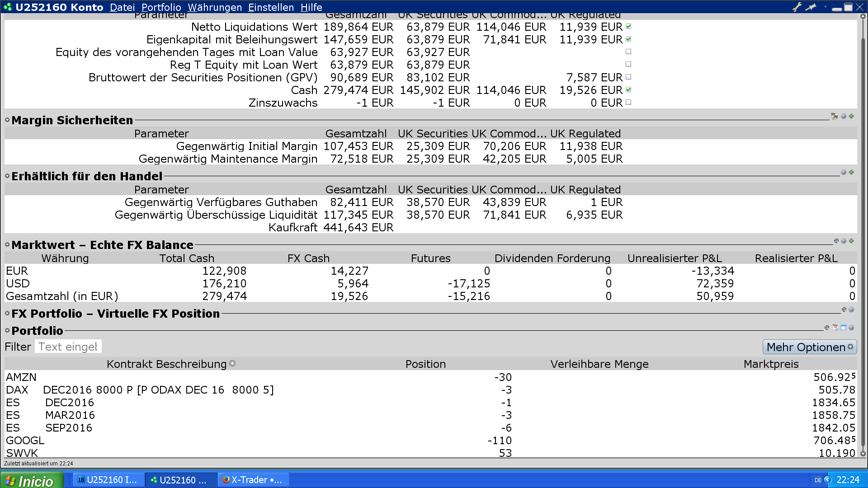Collapse the Margin Sicherheiten section
This screenshot has width=868, height=488.
[x=7, y=120]
